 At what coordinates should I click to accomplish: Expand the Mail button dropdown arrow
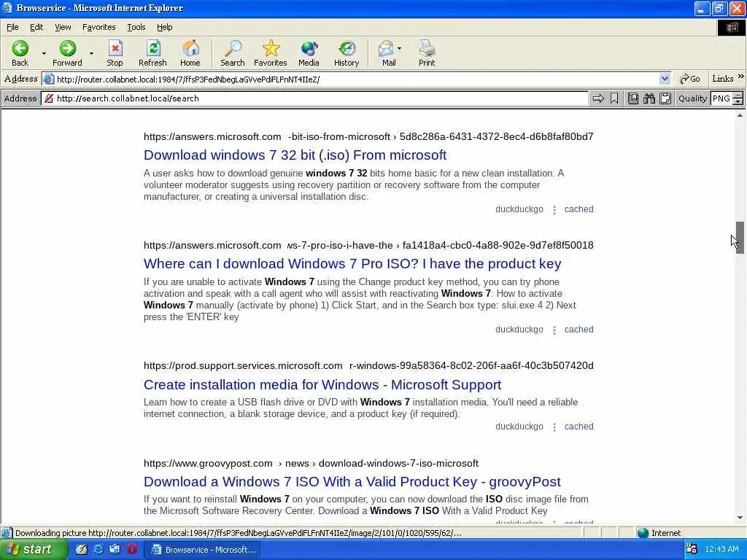[x=399, y=49]
